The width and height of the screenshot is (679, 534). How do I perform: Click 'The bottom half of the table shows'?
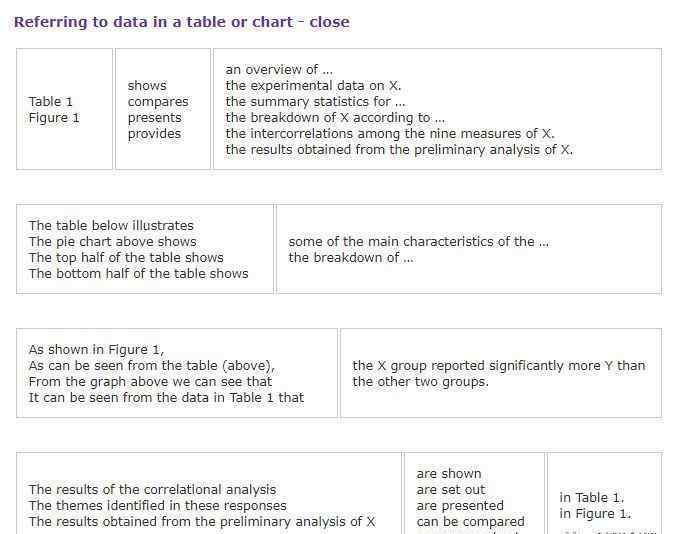(138, 274)
